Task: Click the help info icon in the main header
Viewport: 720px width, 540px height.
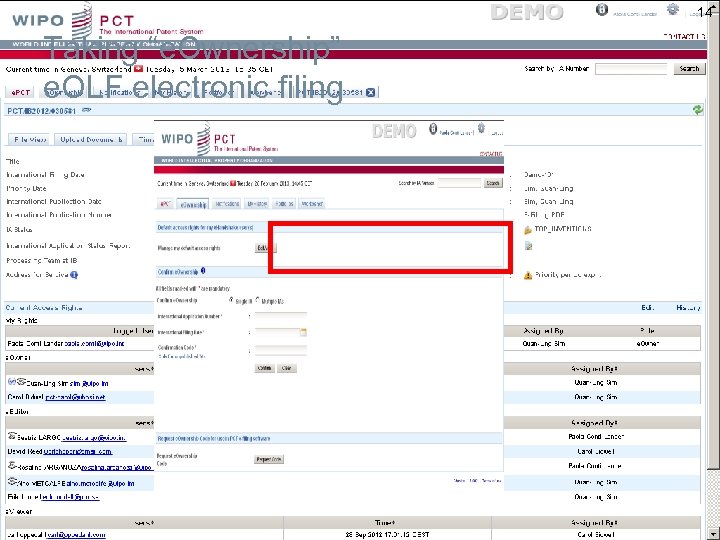Action: [602, 9]
